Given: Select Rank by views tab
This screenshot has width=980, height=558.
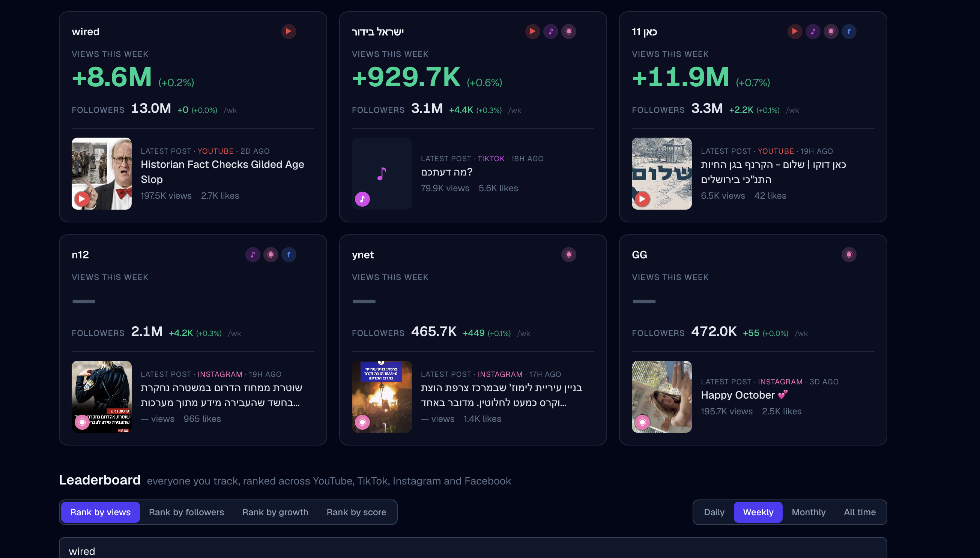Looking at the screenshot, I should coord(101,512).
